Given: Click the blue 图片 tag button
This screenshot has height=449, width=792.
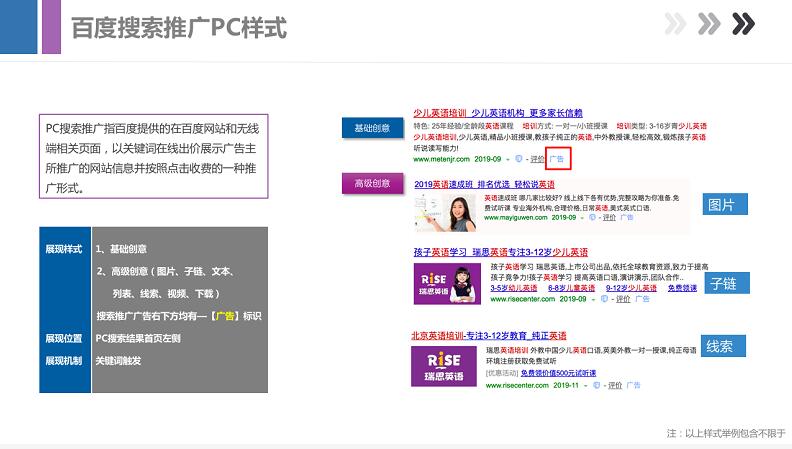Looking at the screenshot, I should point(726,205).
